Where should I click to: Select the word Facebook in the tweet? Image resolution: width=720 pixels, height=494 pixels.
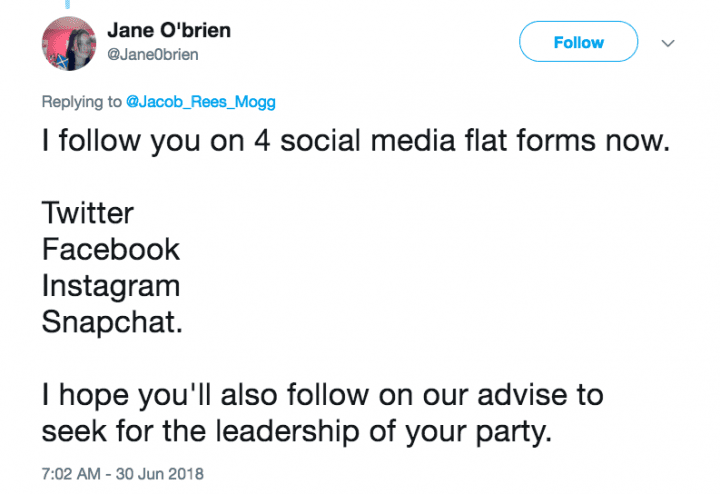click(x=111, y=250)
